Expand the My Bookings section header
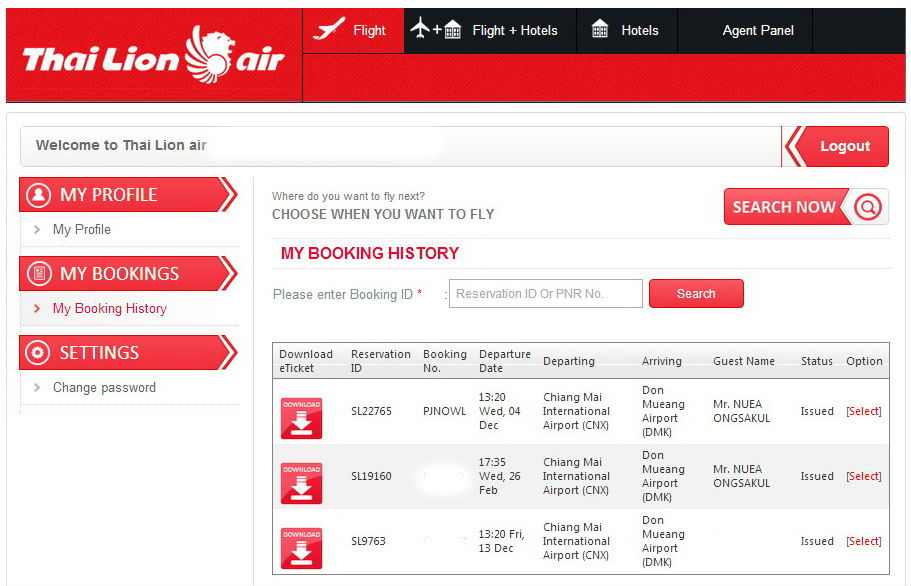Screen dimensions: 911x586 128,274
